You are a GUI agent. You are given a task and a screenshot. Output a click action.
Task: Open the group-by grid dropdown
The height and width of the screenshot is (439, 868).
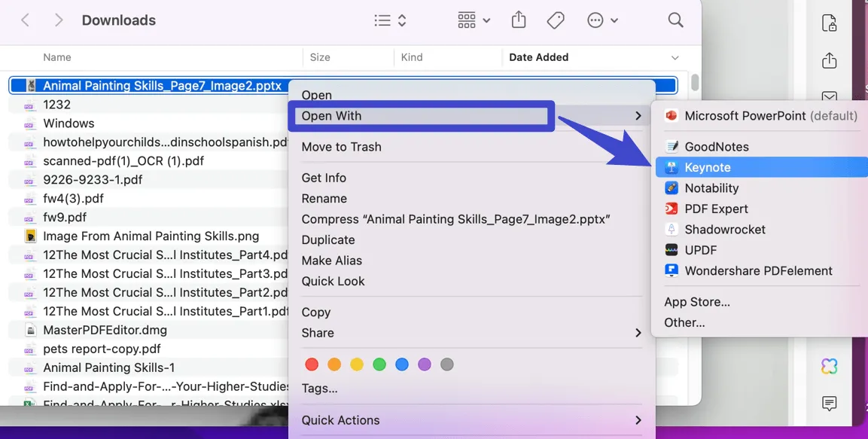[x=474, y=20]
